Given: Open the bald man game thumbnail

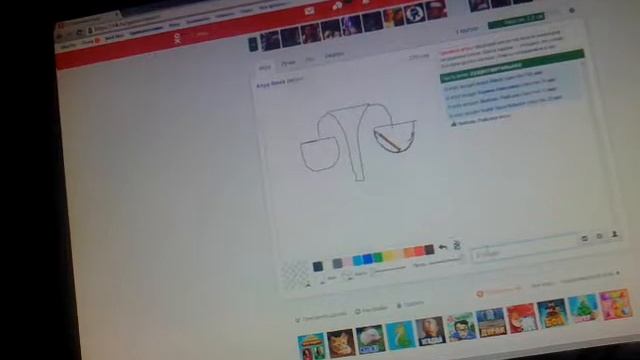Looking at the screenshot, I should coord(430,331).
